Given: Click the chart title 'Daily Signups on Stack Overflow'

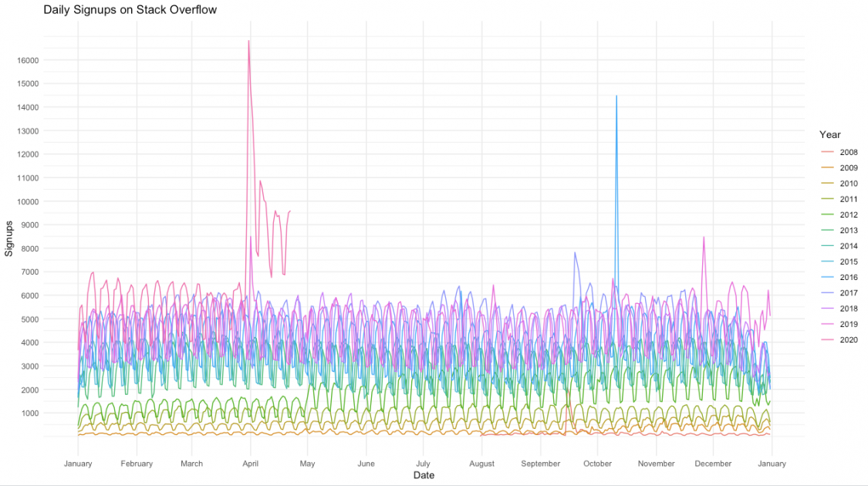Looking at the screenshot, I should [x=130, y=10].
